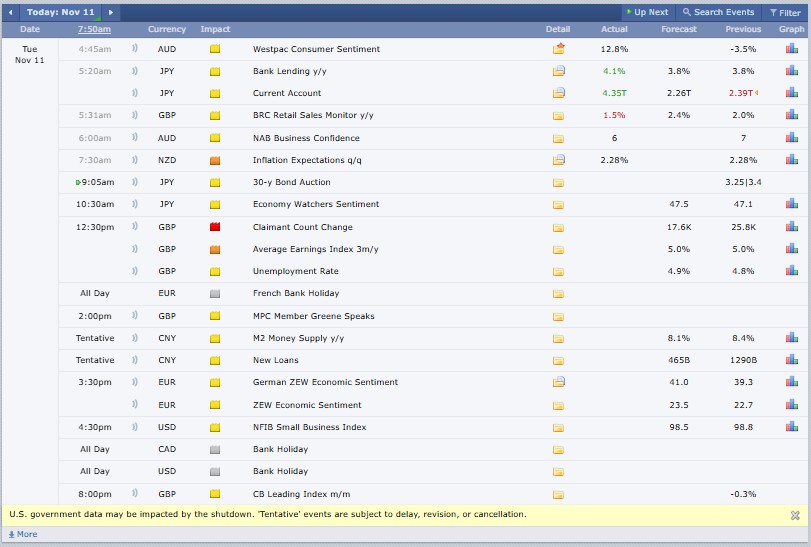Open detail folder for Bank Lending y/y
Image resolution: width=811 pixels, height=547 pixels.
[x=558, y=71]
